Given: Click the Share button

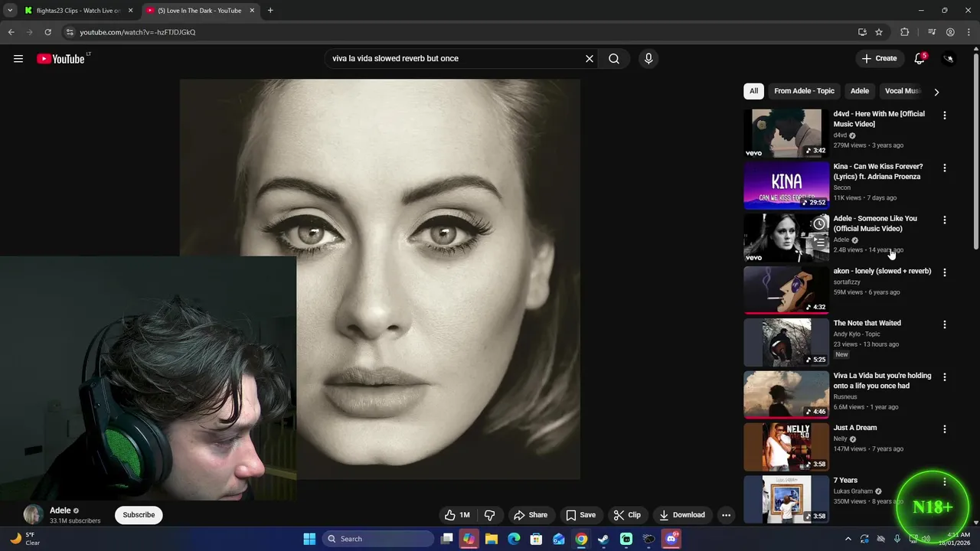Looking at the screenshot, I should (531, 515).
